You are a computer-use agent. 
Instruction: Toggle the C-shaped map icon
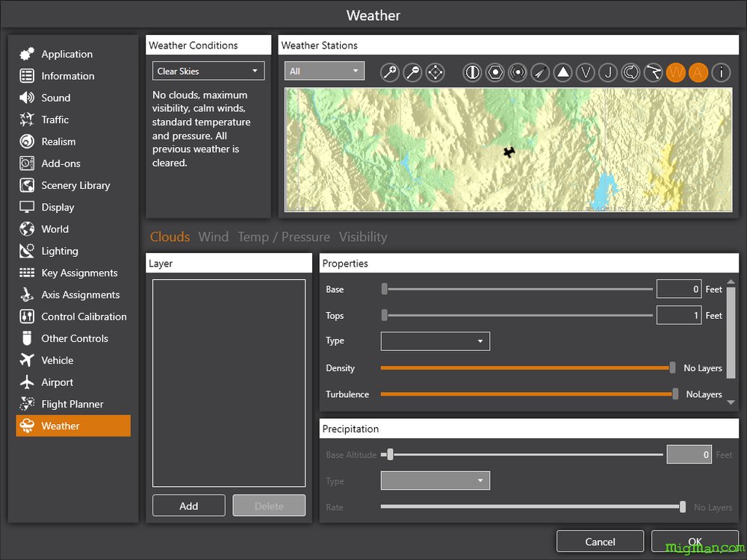(630, 72)
